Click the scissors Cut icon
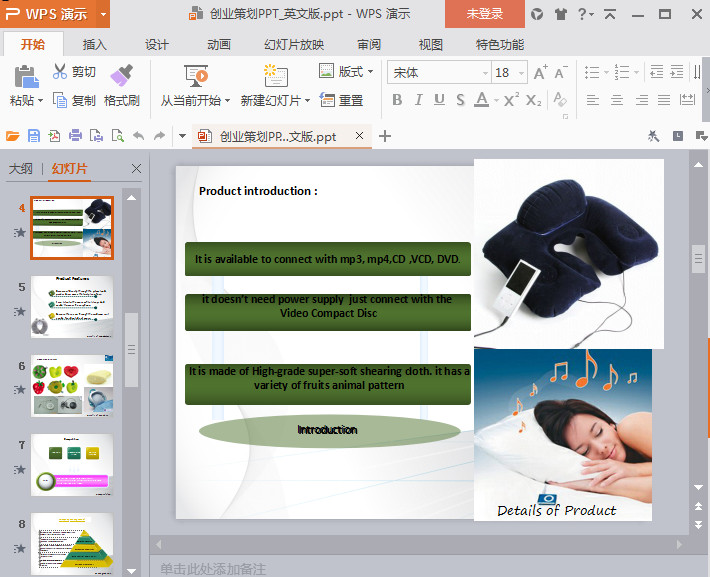The height and width of the screenshot is (577, 710). (59, 72)
